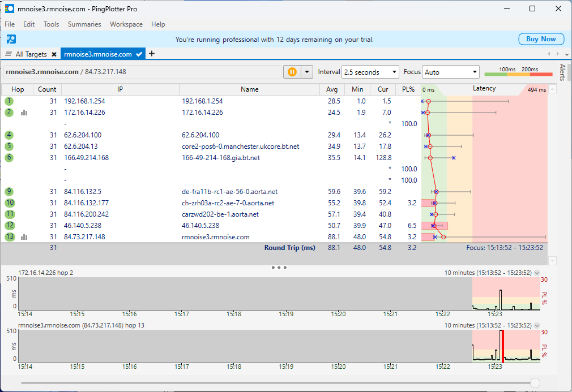Select 166-49-214-168.gia.bt.net name cell
The width and height of the screenshot is (572, 392).
221,158
